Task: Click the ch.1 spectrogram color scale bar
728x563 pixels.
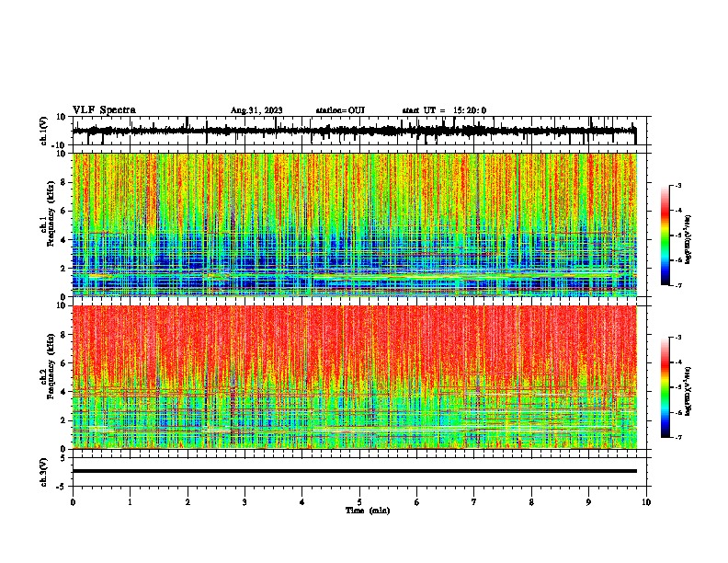Action: (x=665, y=236)
